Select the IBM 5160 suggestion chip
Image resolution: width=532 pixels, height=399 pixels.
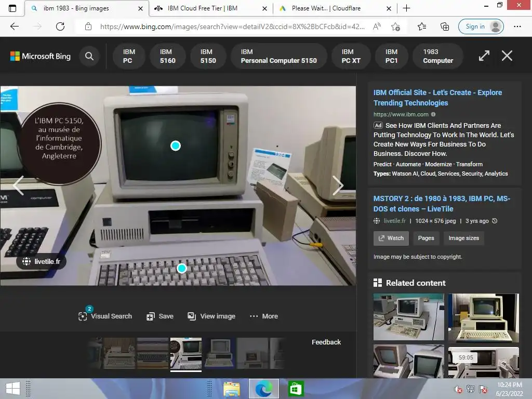[x=168, y=56]
